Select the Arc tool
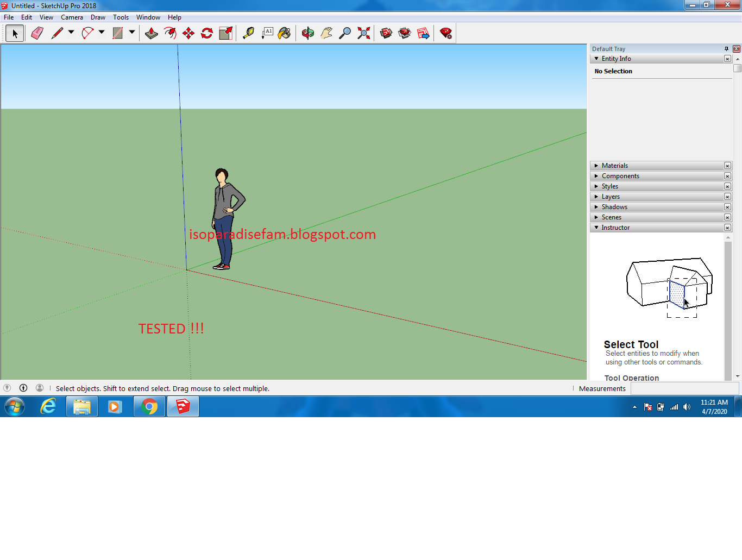 (x=87, y=34)
